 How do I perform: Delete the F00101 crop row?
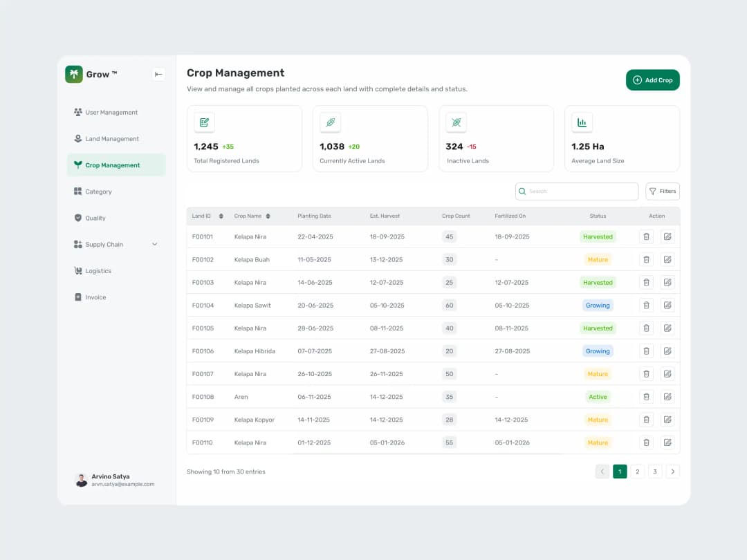[x=646, y=236]
